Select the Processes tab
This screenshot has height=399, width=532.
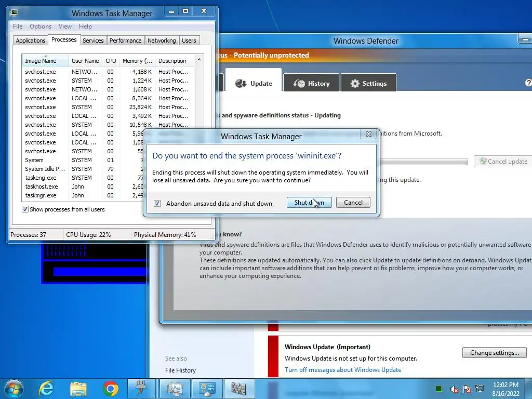click(64, 39)
